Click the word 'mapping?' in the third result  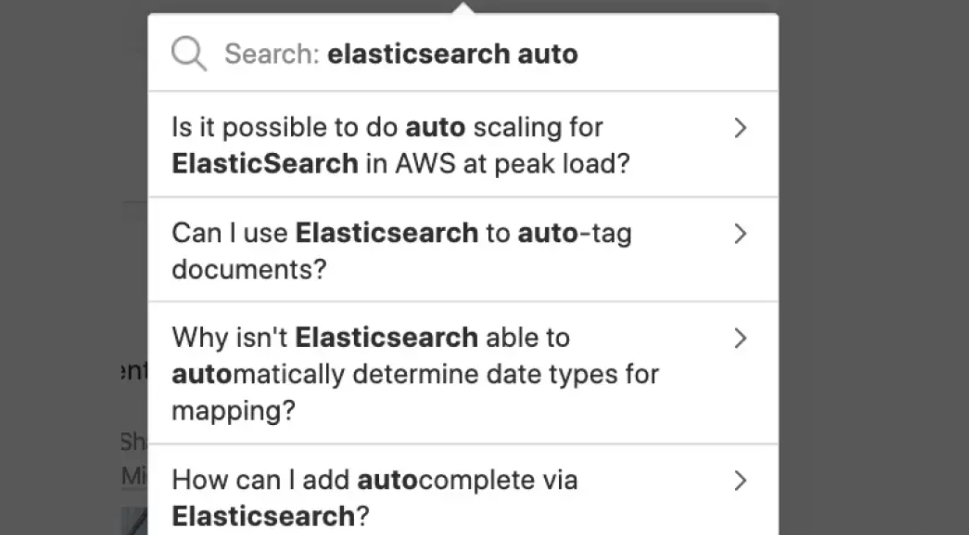[234, 411]
